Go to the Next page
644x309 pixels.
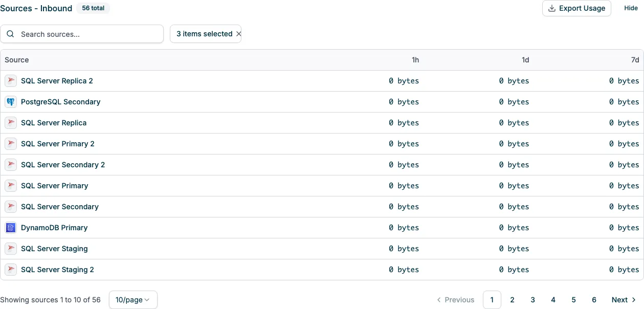(624, 300)
